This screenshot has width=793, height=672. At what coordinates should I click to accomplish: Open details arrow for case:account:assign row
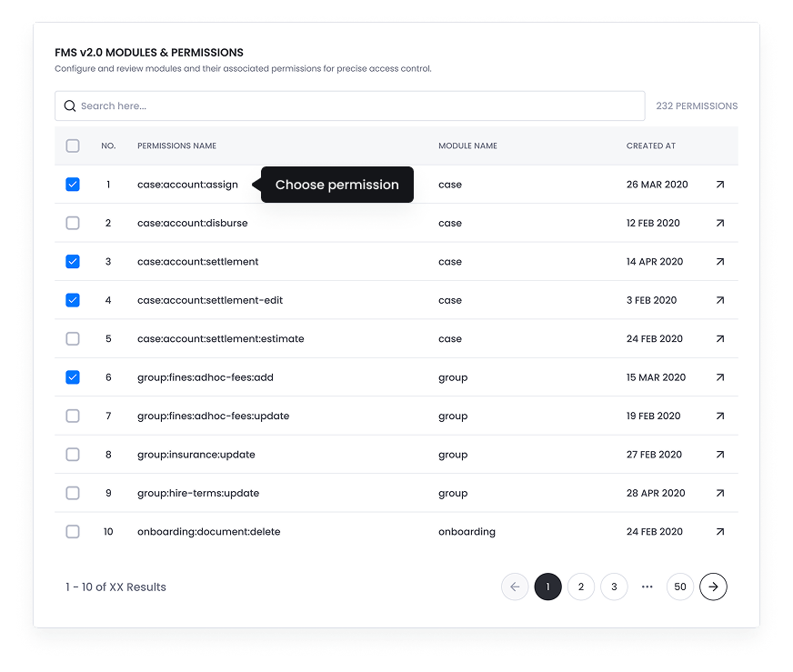point(719,185)
